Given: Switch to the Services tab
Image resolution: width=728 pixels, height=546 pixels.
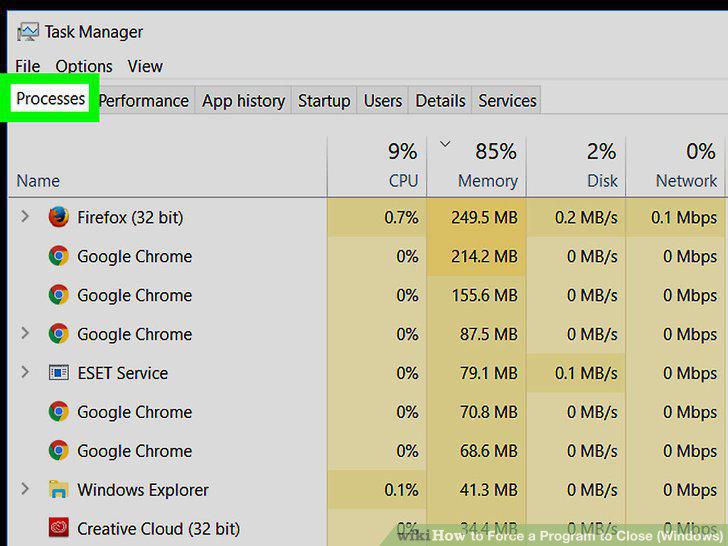Looking at the screenshot, I should point(507,100).
